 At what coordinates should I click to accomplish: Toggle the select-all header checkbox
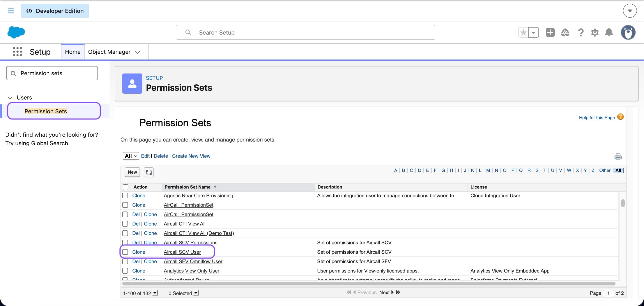(x=126, y=187)
